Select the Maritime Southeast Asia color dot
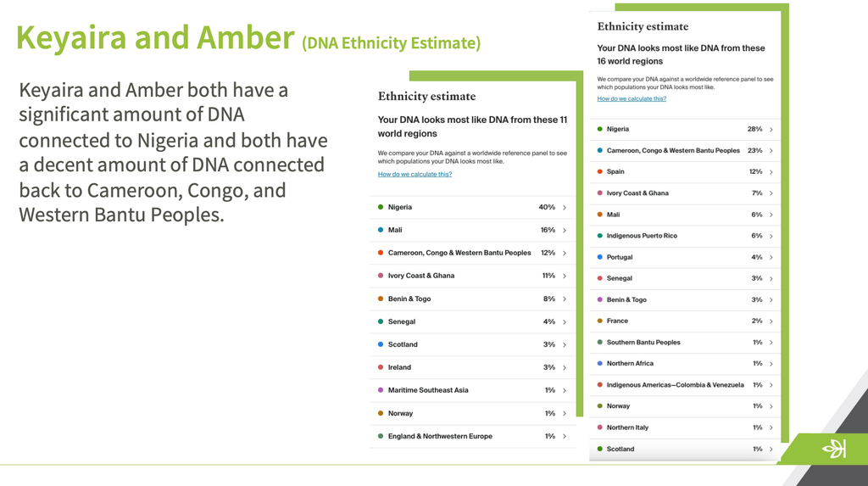 click(x=381, y=390)
